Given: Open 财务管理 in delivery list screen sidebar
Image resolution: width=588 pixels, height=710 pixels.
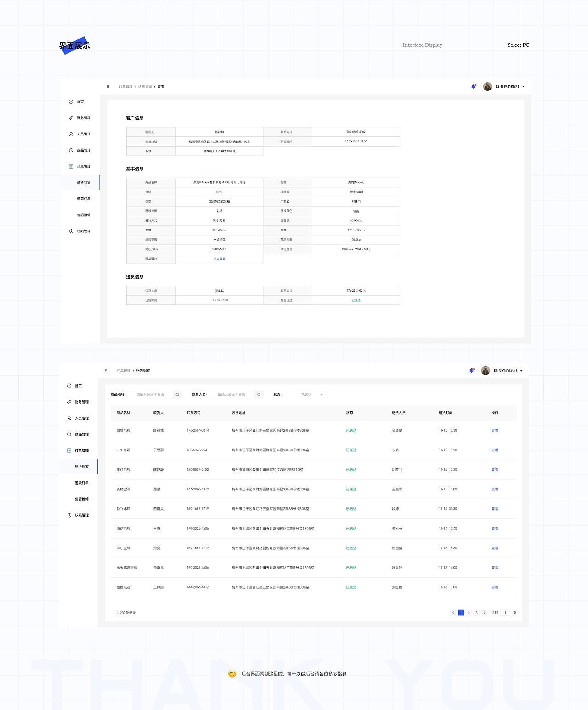Looking at the screenshot, I should click(x=78, y=402).
